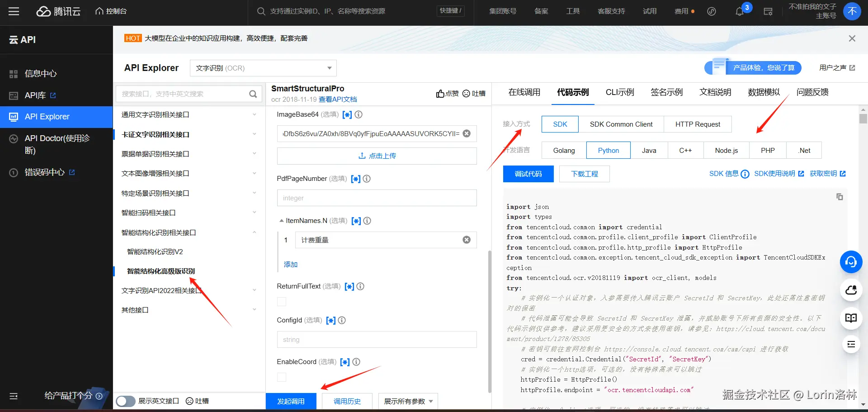Expand 特定场景识别相关接口 group
The width and height of the screenshot is (868, 412).
point(189,193)
